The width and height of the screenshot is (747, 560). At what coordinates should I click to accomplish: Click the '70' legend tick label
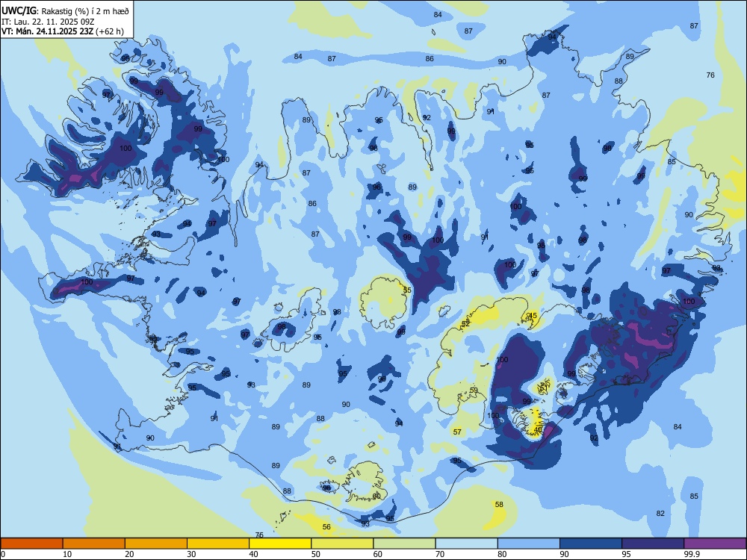click(x=440, y=554)
